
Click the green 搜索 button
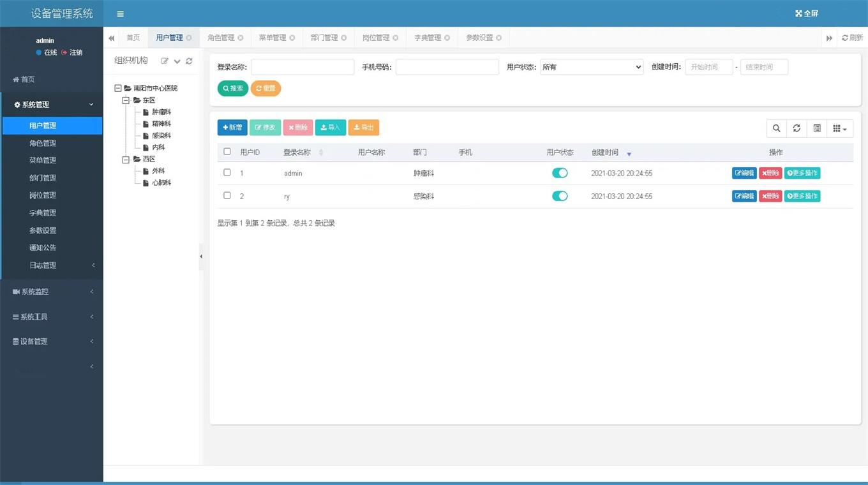pos(233,89)
